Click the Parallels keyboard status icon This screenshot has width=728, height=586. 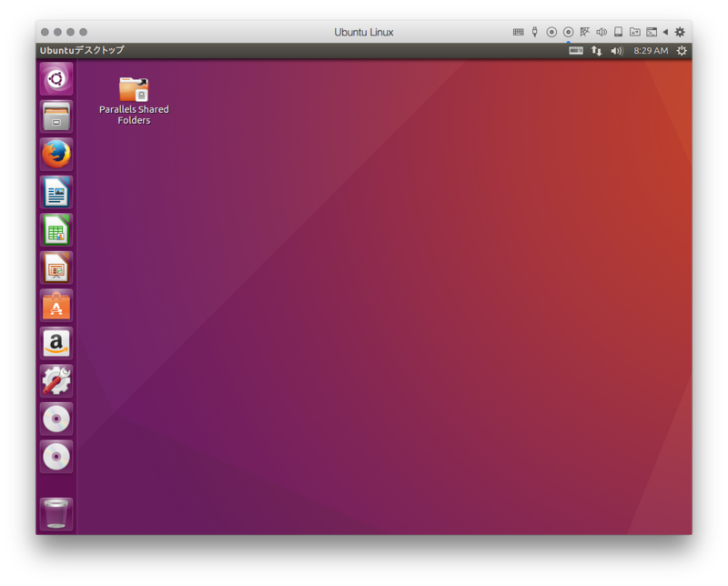coord(518,32)
